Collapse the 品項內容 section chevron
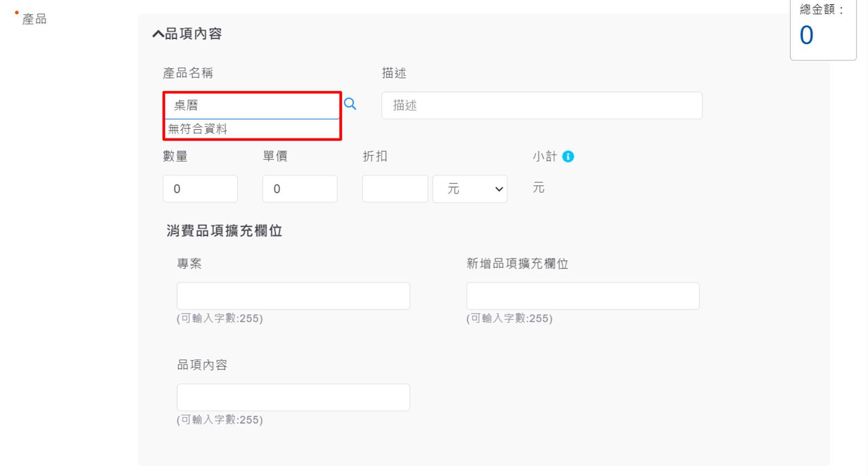Image resolution: width=868 pixels, height=476 pixels. pyautogui.click(x=158, y=34)
